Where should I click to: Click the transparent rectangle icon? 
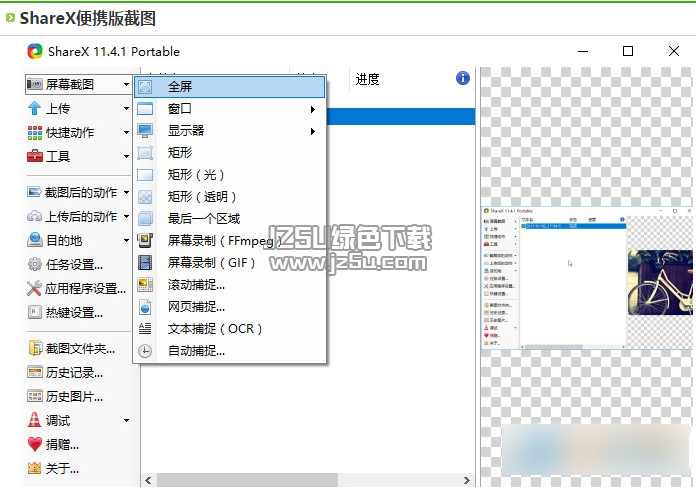pyautogui.click(x=145, y=197)
